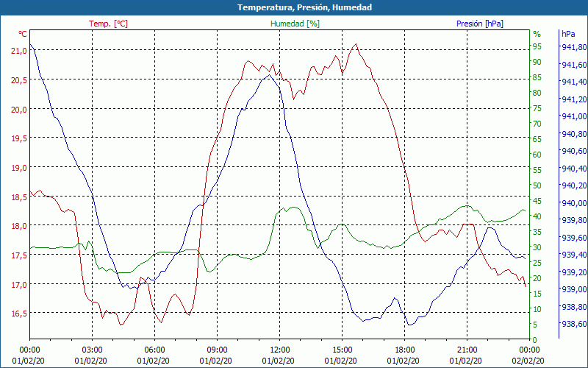Viewport: 588px width, 368px height.
Task: Click the 40 humidity axis value
Action: tap(537, 216)
